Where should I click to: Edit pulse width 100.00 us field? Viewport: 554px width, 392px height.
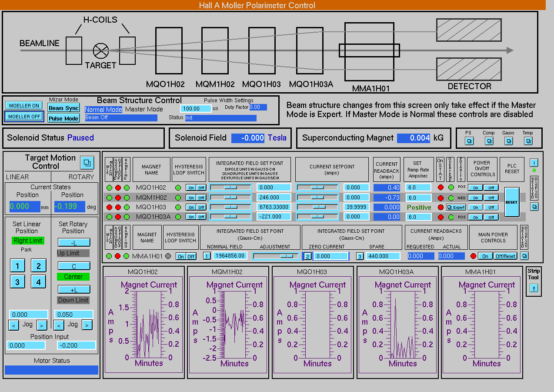(x=196, y=109)
